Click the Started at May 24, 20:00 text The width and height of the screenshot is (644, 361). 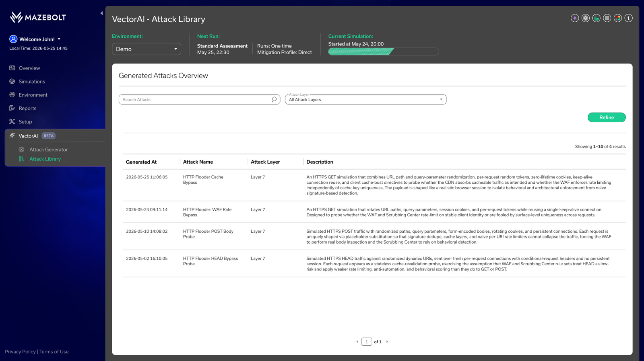[356, 44]
